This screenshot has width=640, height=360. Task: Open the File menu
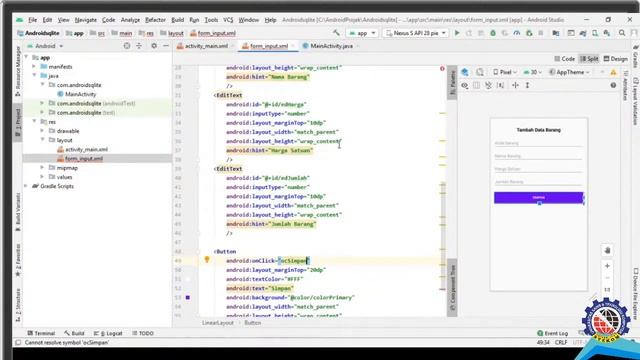tap(33, 20)
